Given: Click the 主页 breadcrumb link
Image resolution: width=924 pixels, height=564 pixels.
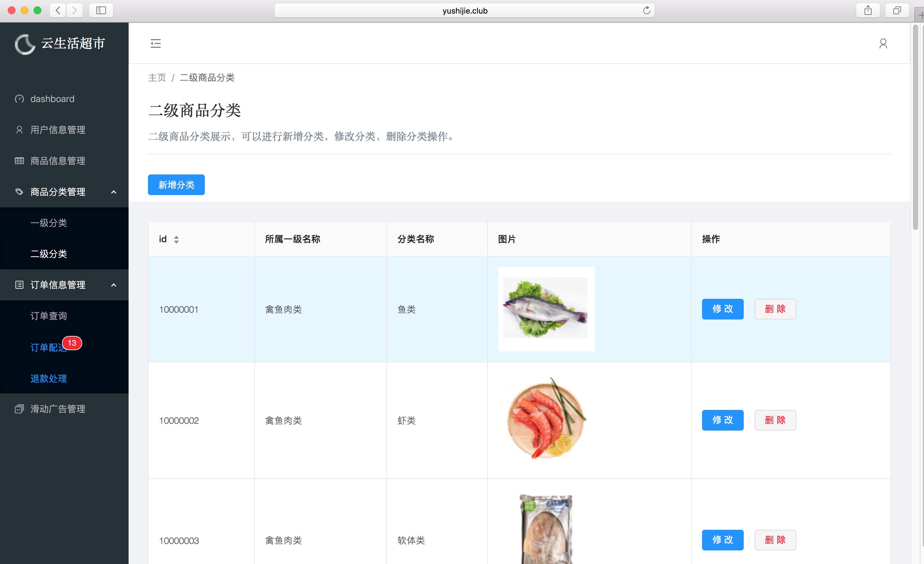Looking at the screenshot, I should 157,78.
